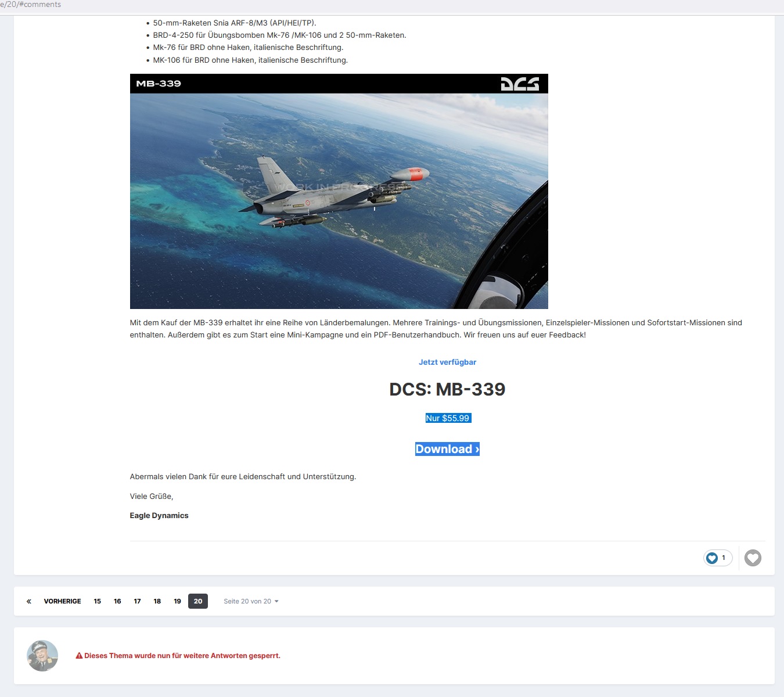The width and height of the screenshot is (784, 697).
Task: Click the 'Mk-76 für BRD ohne Haken' item
Action: (248, 48)
